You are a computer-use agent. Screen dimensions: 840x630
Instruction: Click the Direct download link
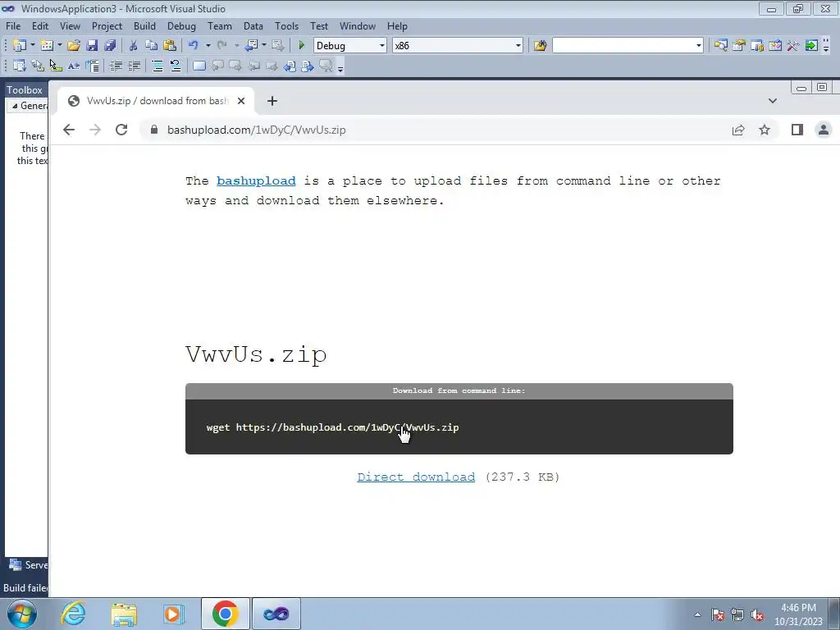(x=416, y=477)
